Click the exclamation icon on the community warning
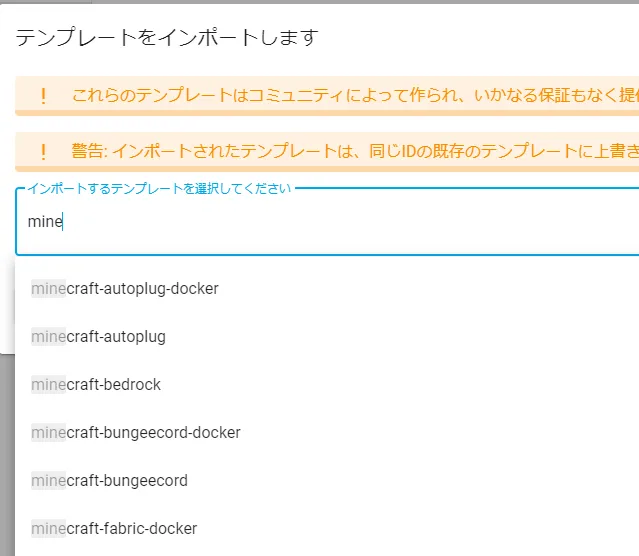Viewport: 639px width, 556px height. pyautogui.click(x=43, y=97)
